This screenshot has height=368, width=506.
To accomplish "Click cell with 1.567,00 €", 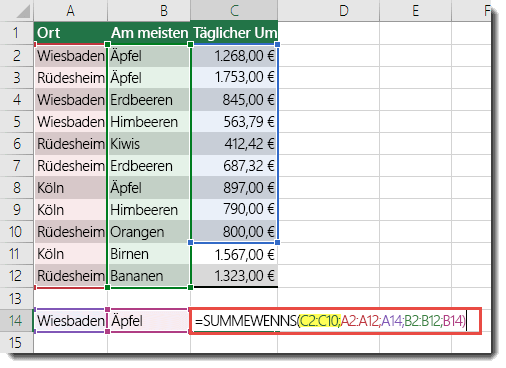I will pyautogui.click(x=234, y=254).
